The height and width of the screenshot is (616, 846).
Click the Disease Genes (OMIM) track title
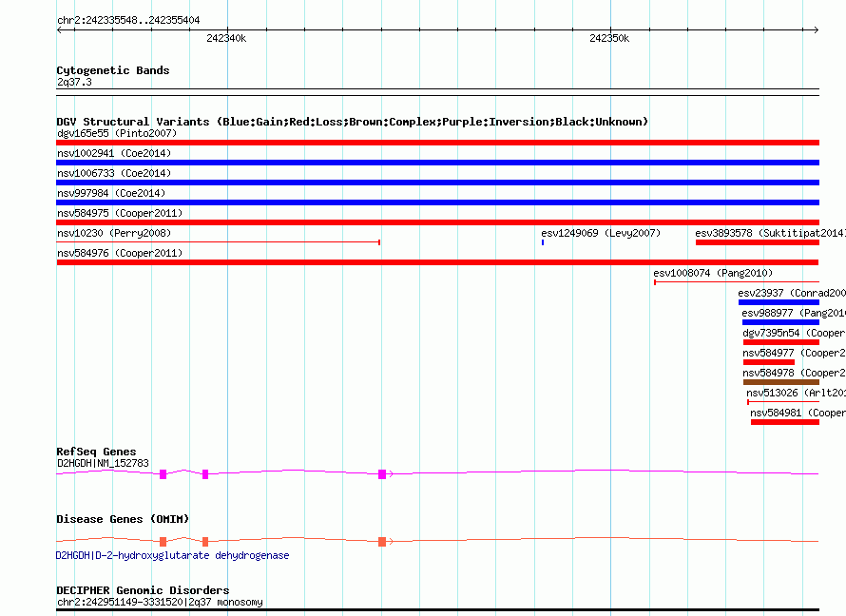tap(123, 519)
